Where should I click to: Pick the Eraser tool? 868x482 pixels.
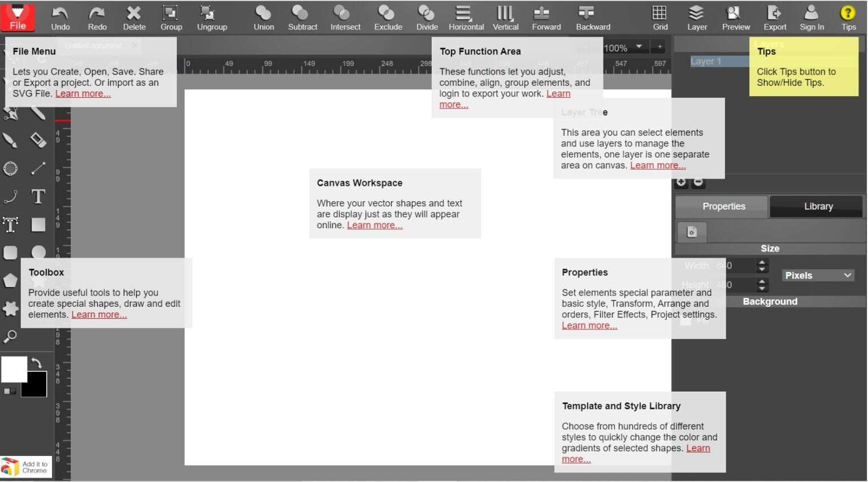click(x=38, y=140)
